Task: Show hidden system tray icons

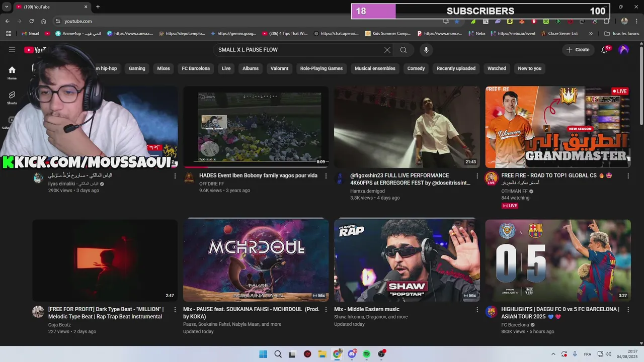Action: coord(553,354)
